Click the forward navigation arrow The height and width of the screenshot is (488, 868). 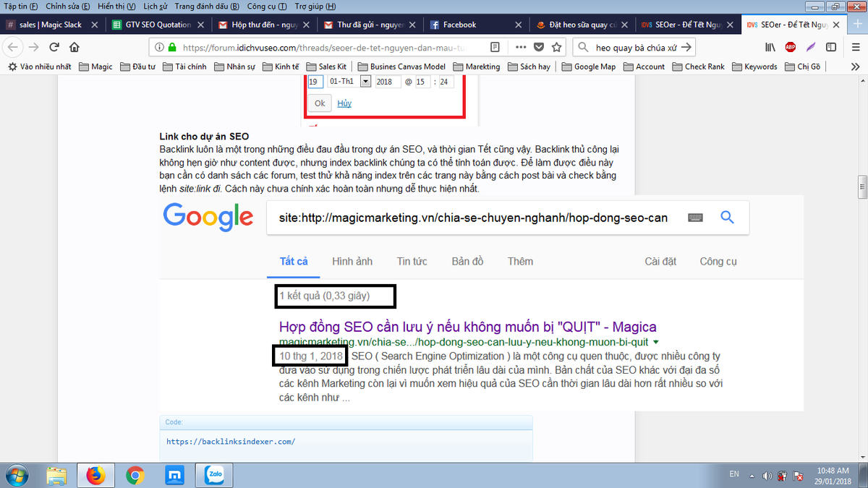point(33,47)
